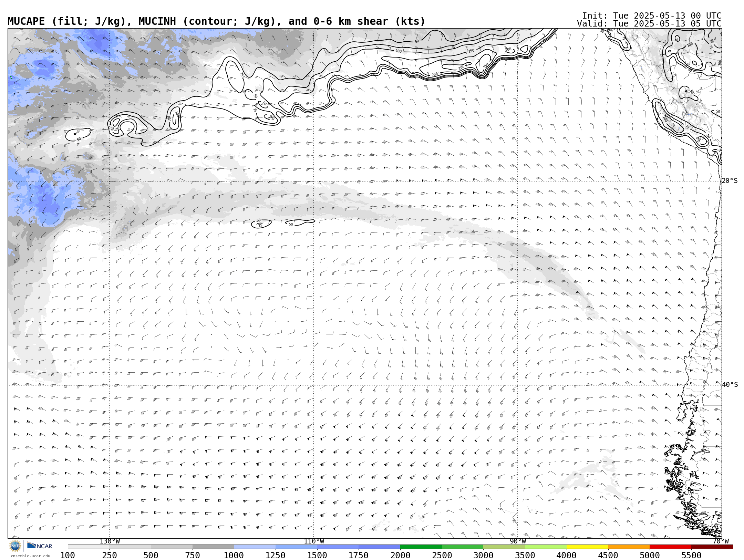
Task: Click the 40°S latitude label
Action: pos(730,385)
